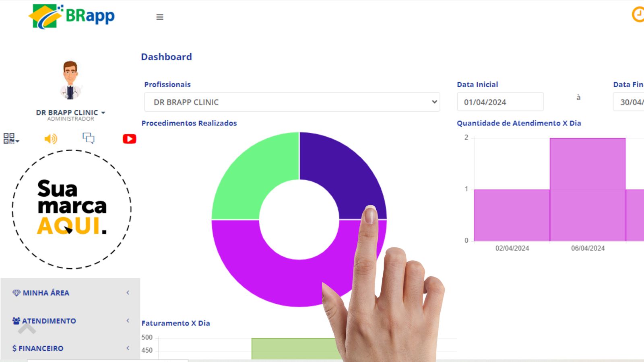Click the Data Inicial date field
The height and width of the screenshot is (362, 644).
pos(500,102)
